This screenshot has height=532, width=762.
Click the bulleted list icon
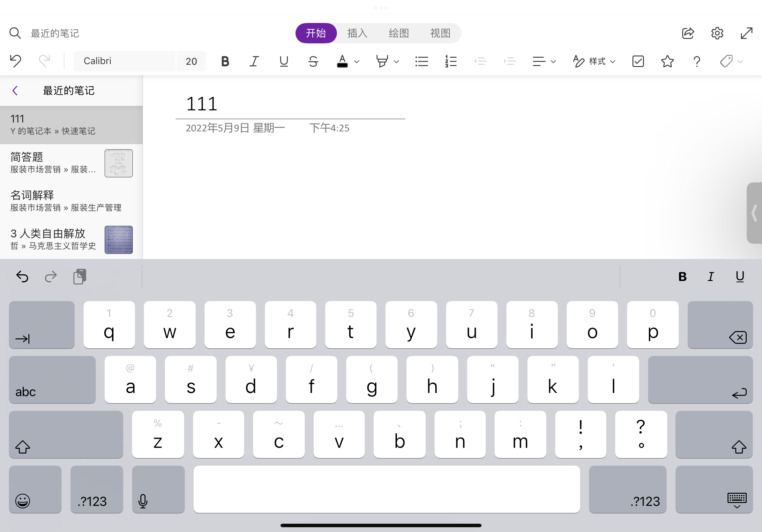click(422, 61)
